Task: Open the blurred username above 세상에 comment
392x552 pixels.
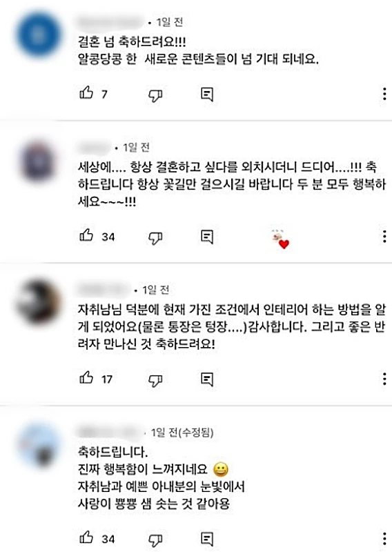Action: click(x=94, y=148)
